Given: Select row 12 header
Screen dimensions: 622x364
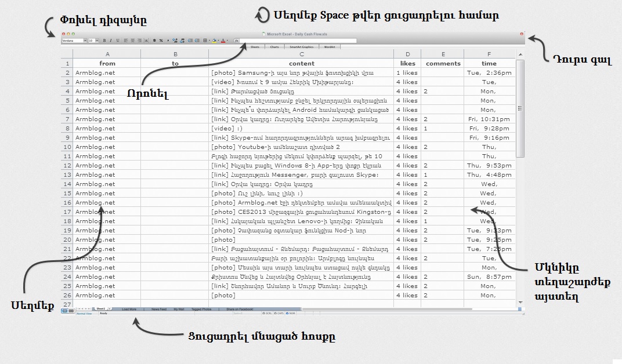Looking at the screenshot, I should tap(67, 166).
